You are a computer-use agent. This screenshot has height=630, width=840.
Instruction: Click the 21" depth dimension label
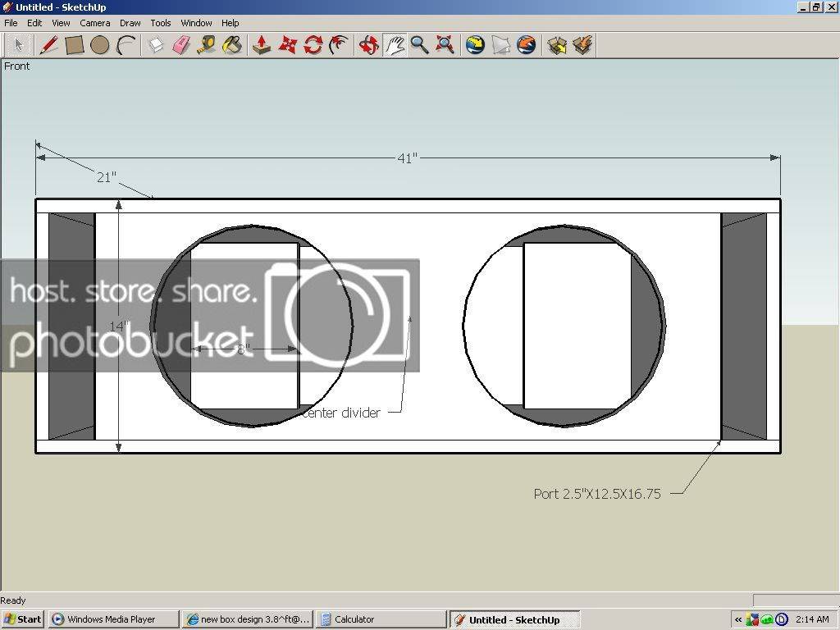(x=106, y=177)
